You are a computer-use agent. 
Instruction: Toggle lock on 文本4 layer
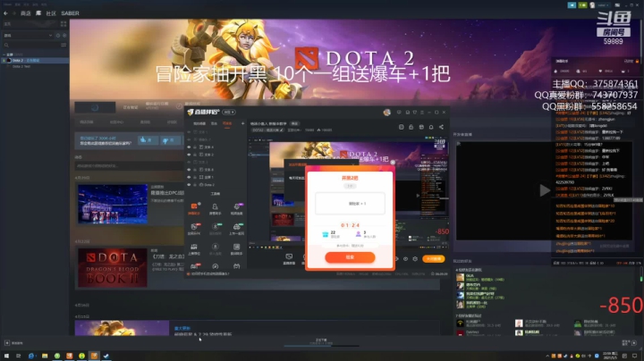(195, 147)
